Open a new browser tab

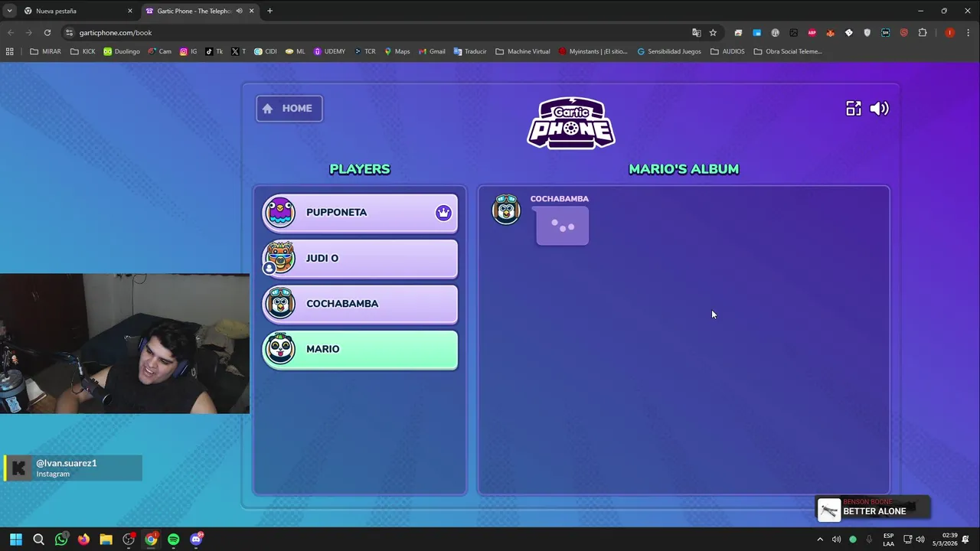269,11
